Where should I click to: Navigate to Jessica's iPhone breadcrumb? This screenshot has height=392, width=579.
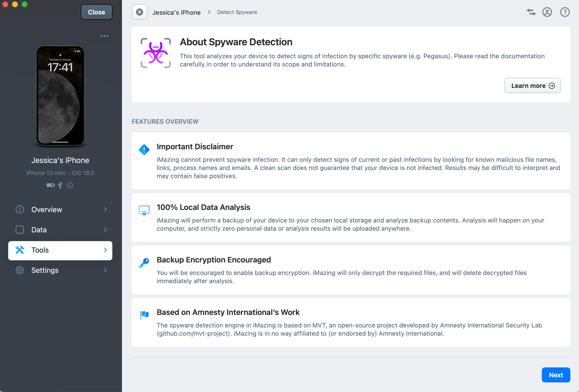(176, 12)
